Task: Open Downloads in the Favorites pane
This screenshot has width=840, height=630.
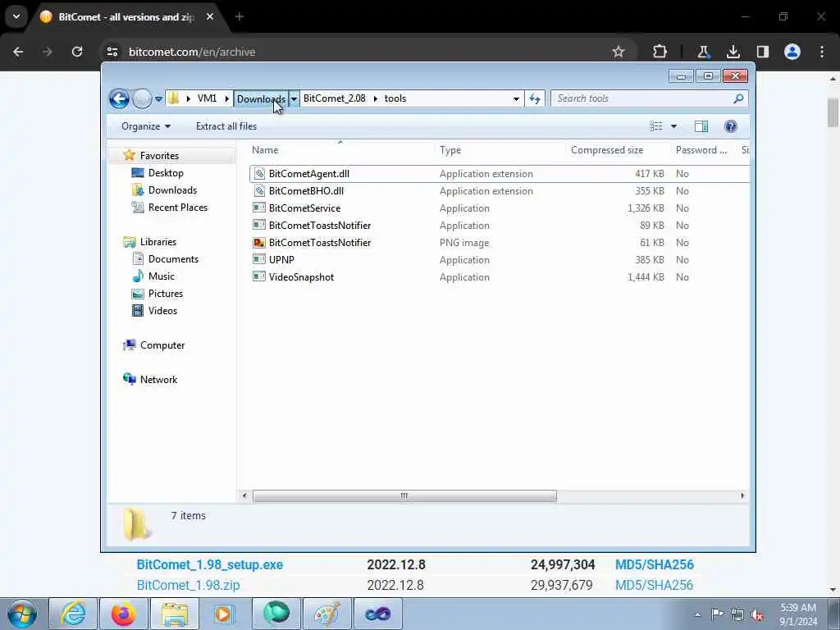Action: (172, 190)
